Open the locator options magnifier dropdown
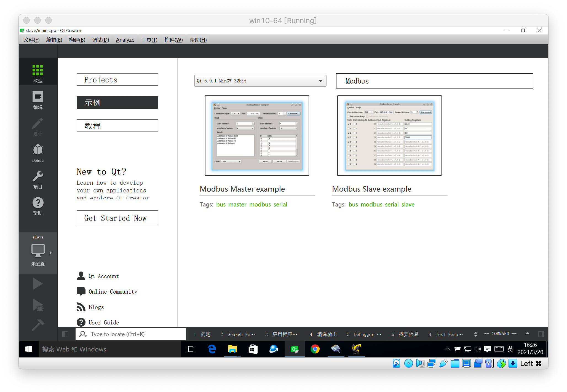Viewport: 567px width, 392px height. (x=83, y=334)
